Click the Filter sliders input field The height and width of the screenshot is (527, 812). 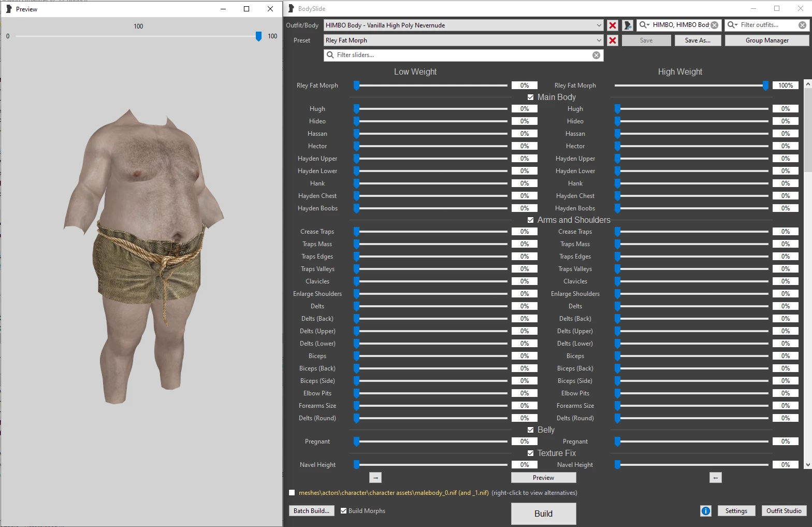pyautogui.click(x=463, y=55)
